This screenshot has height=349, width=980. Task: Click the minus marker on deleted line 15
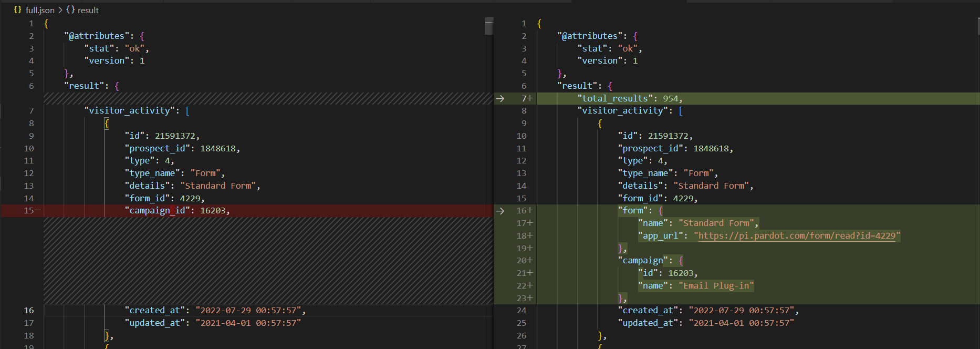[38, 211]
